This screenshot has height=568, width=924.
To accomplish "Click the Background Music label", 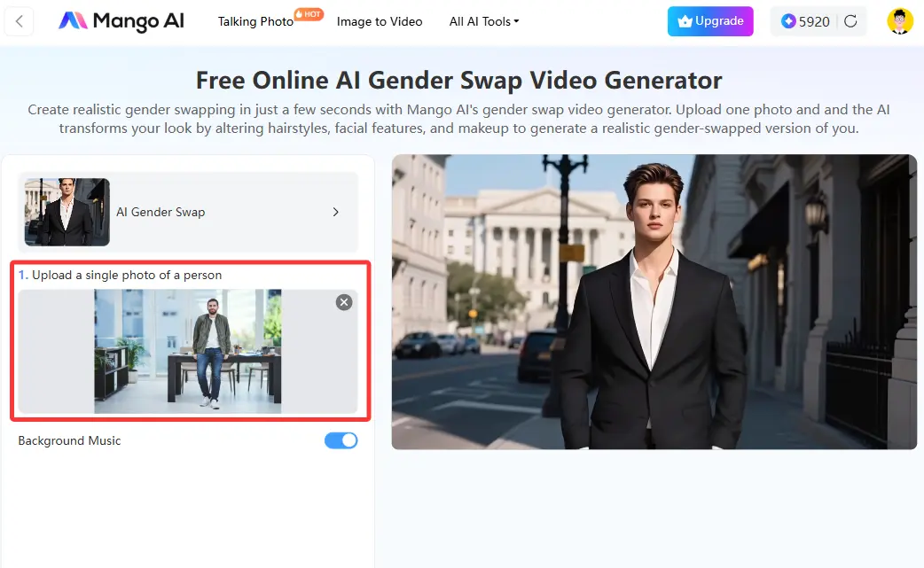I will 69,440.
